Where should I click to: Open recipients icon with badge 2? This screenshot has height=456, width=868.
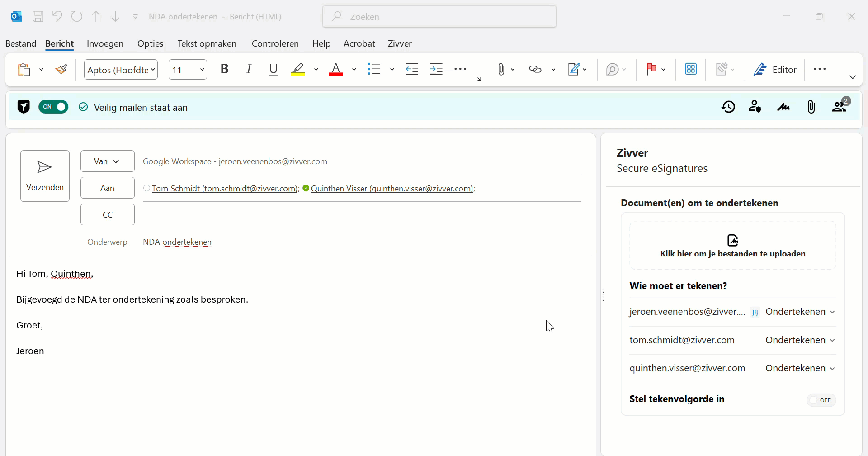[x=841, y=105]
